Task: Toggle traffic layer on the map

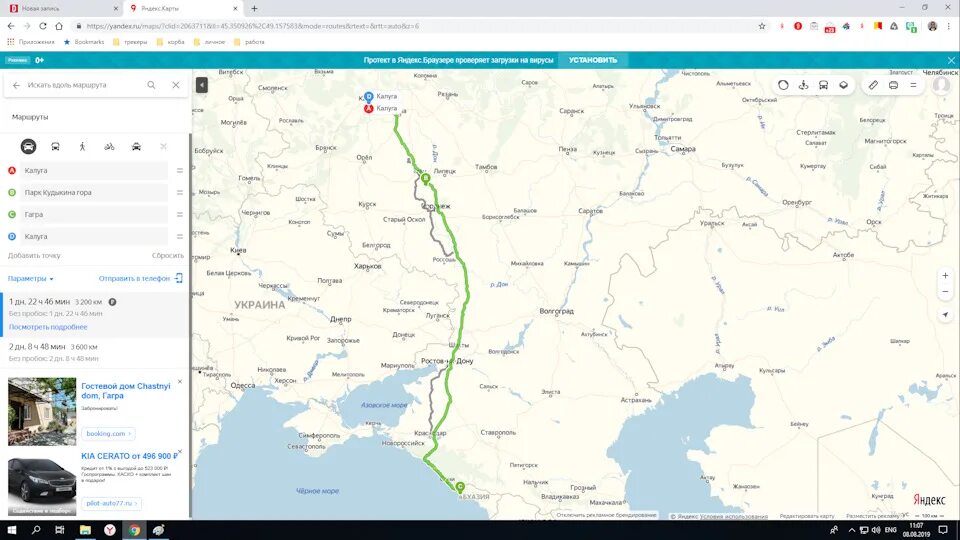Action: point(783,85)
